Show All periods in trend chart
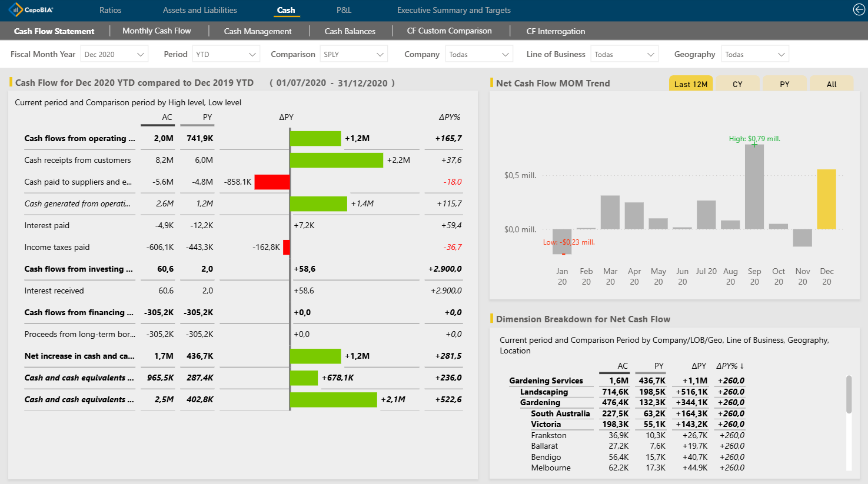868x484 pixels. (831, 84)
